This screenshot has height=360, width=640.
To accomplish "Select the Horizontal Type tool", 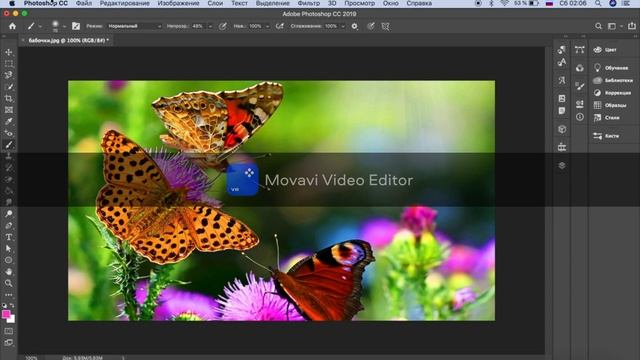I will point(9,237).
